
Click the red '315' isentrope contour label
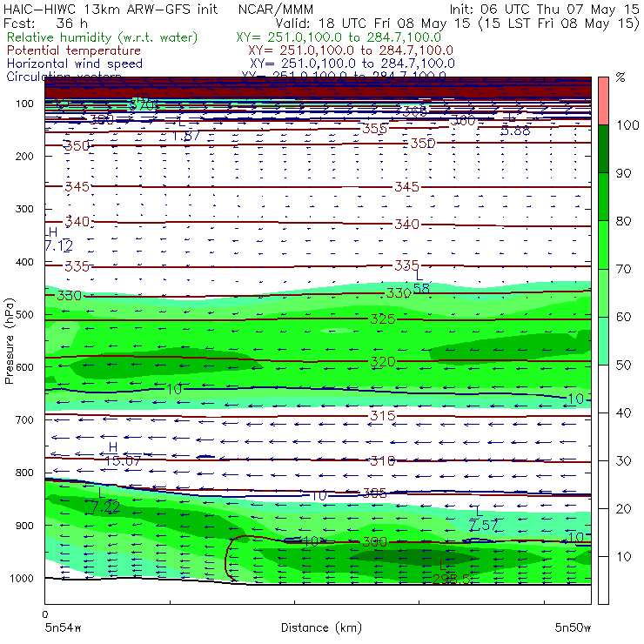383,416
